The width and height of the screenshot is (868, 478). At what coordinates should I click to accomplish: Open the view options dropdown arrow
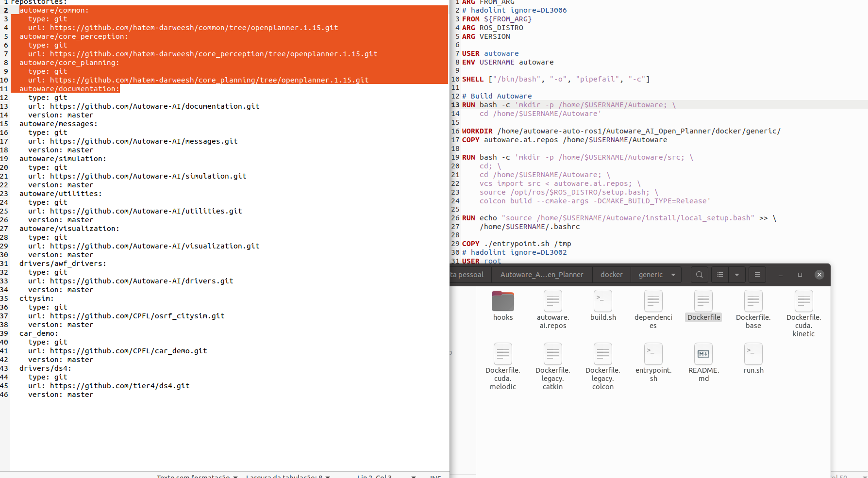[736, 274]
